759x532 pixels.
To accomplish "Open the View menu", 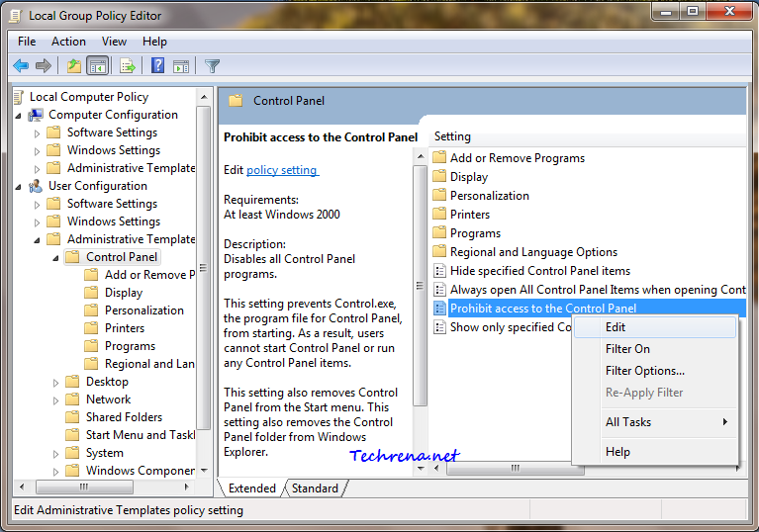I will (x=114, y=42).
